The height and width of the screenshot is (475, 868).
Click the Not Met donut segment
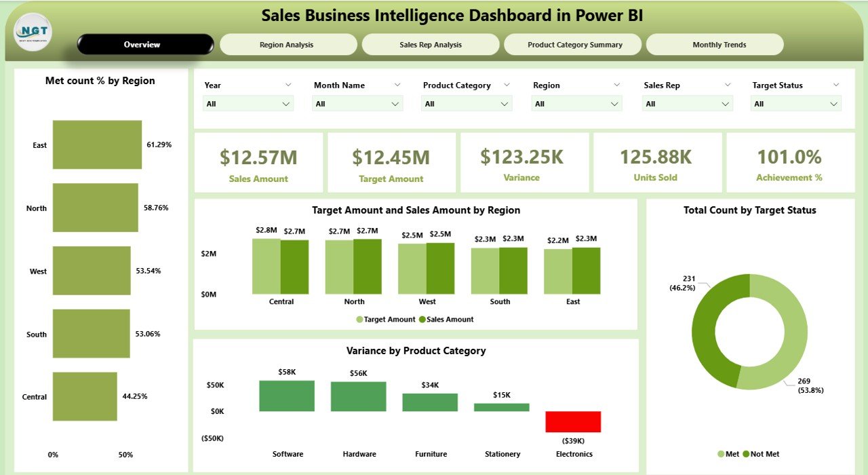(705, 324)
